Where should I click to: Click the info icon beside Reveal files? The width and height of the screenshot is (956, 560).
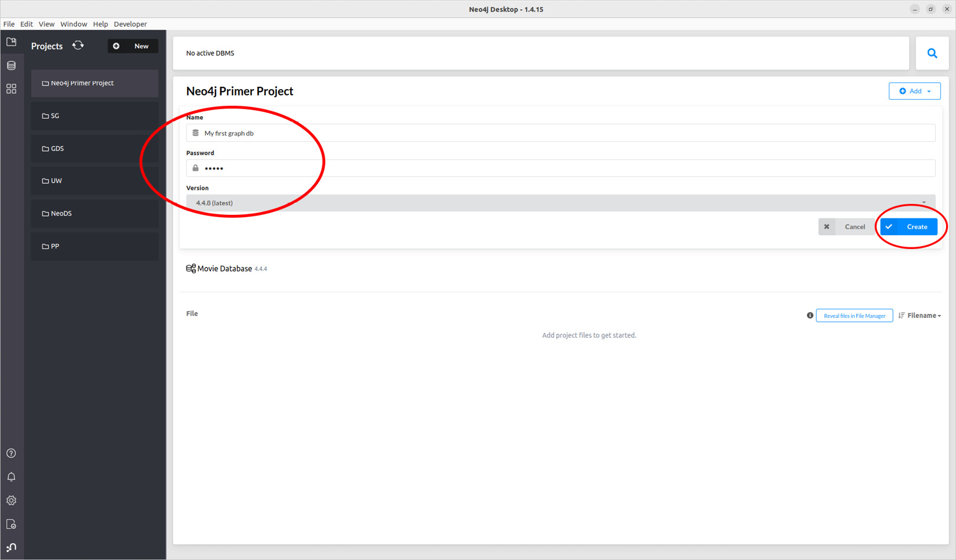pos(810,316)
